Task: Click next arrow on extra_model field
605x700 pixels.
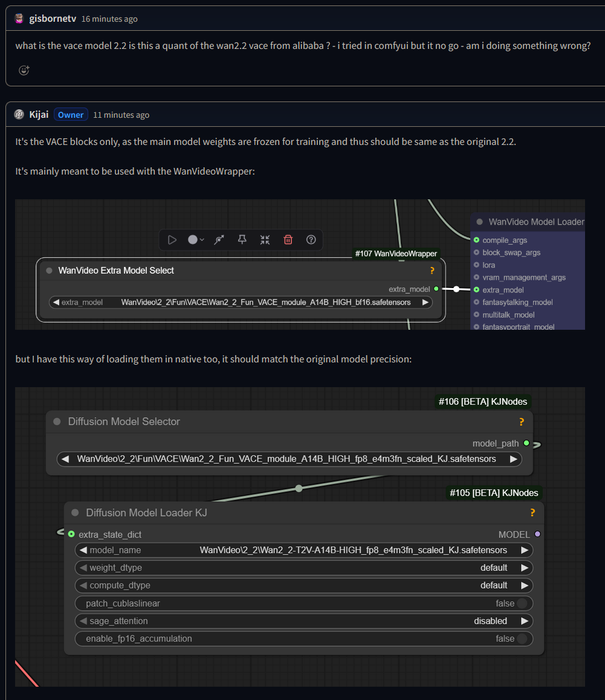Action: [x=425, y=302]
